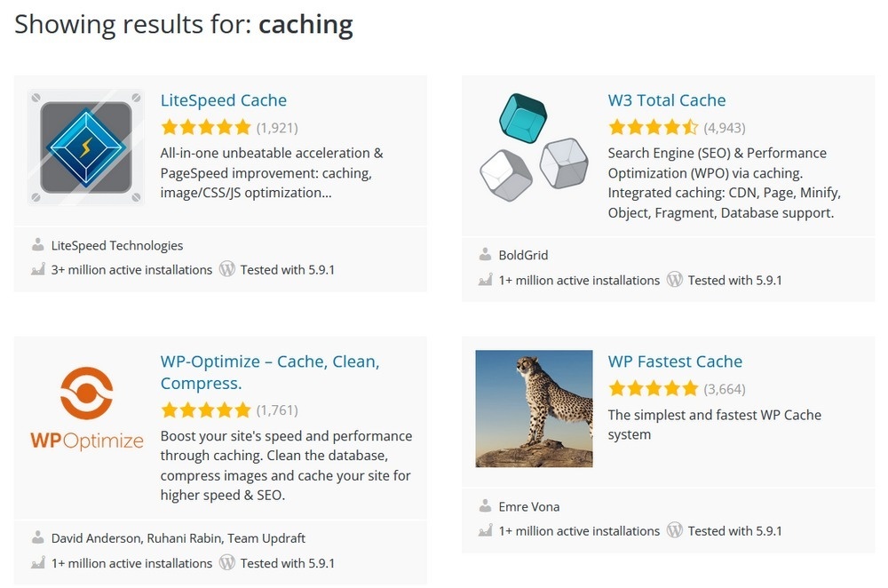Click the W3 Total Cache cubes icon
This screenshot has width=888, height=588.
534,148
